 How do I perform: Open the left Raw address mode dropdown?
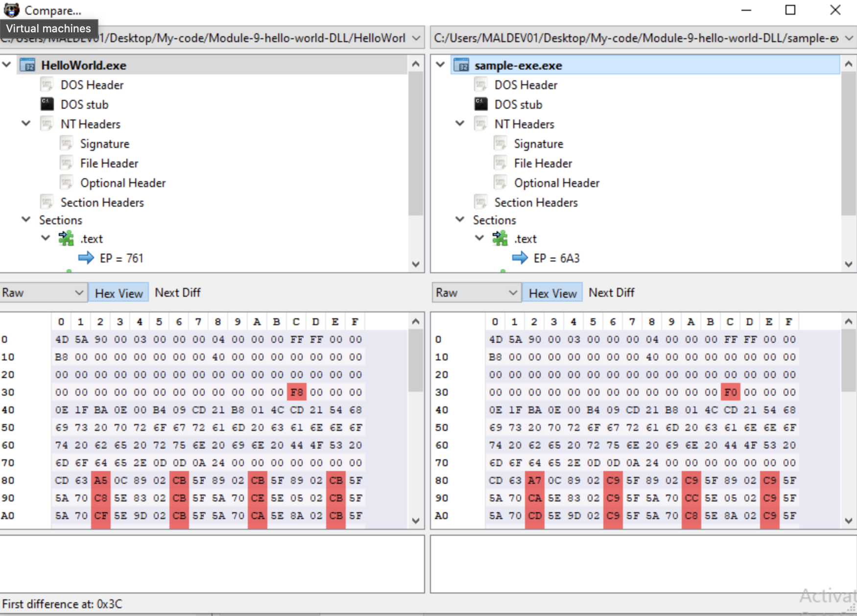(x=43, y=293)
